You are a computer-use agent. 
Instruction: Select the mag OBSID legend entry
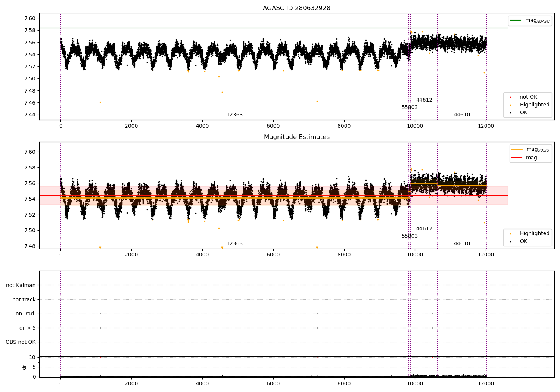530,149
